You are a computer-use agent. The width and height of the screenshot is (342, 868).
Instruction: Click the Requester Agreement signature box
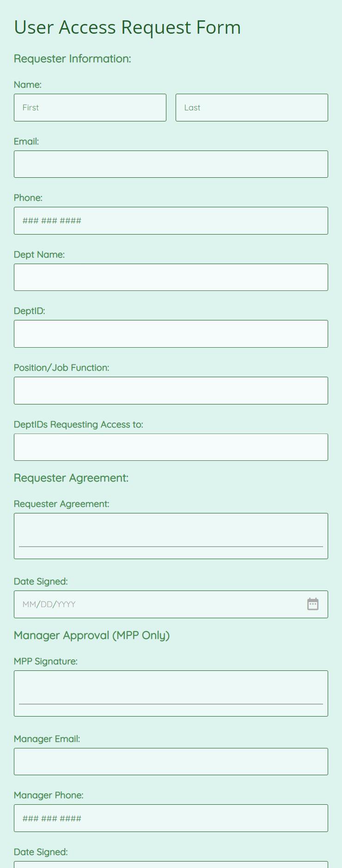171,536
